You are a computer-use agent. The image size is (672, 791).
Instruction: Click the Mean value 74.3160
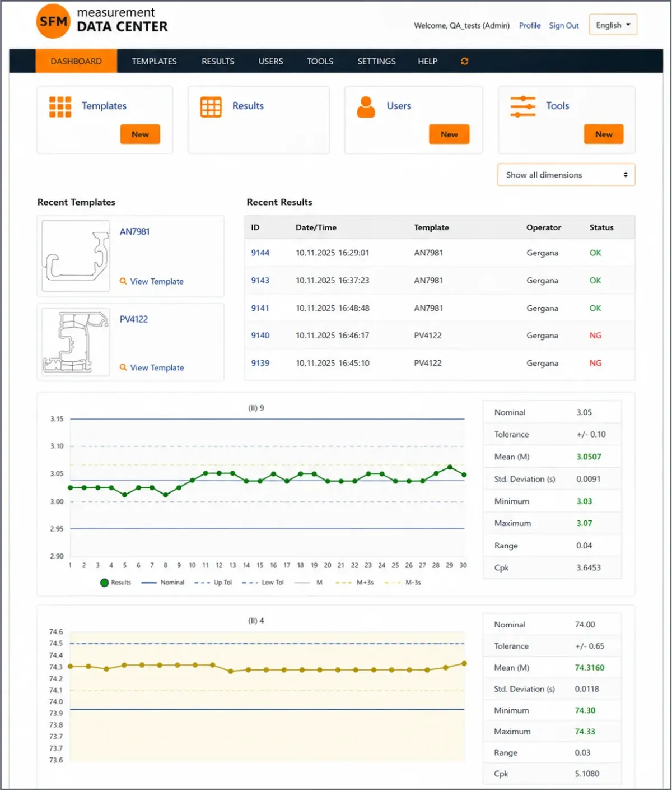click(x=590, y=668)
